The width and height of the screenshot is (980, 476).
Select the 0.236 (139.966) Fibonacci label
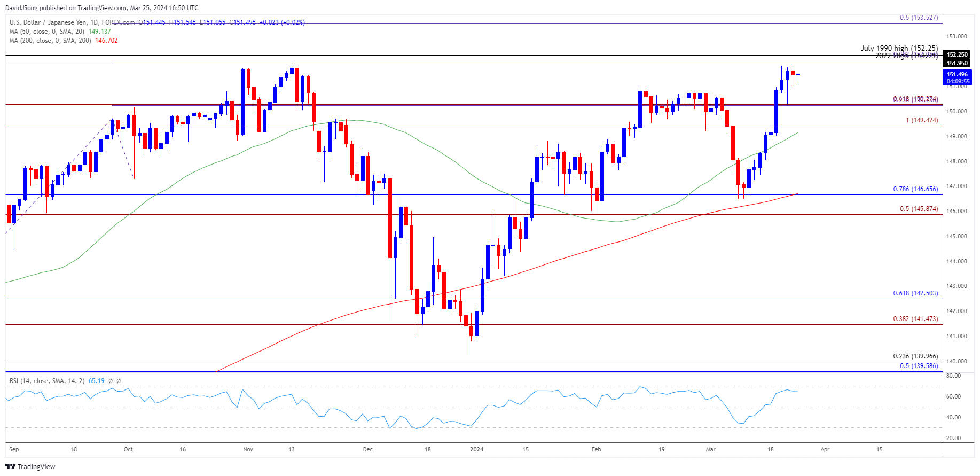pos(915,356)
